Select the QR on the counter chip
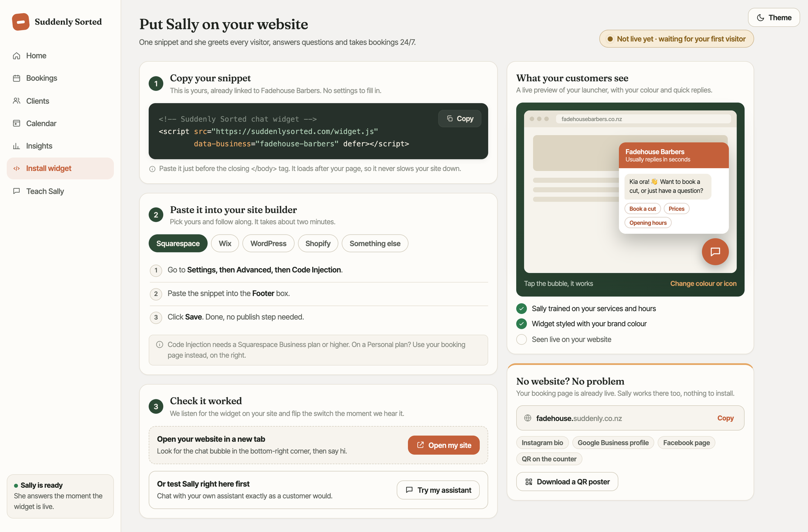This screenshot has height=532, width=808. tap(549, 459)
